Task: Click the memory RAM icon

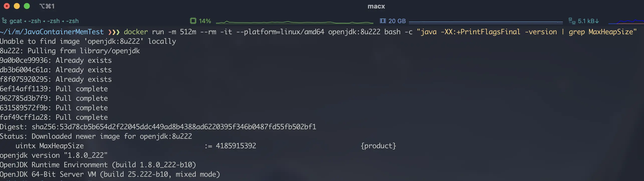Action: point(383,21)
